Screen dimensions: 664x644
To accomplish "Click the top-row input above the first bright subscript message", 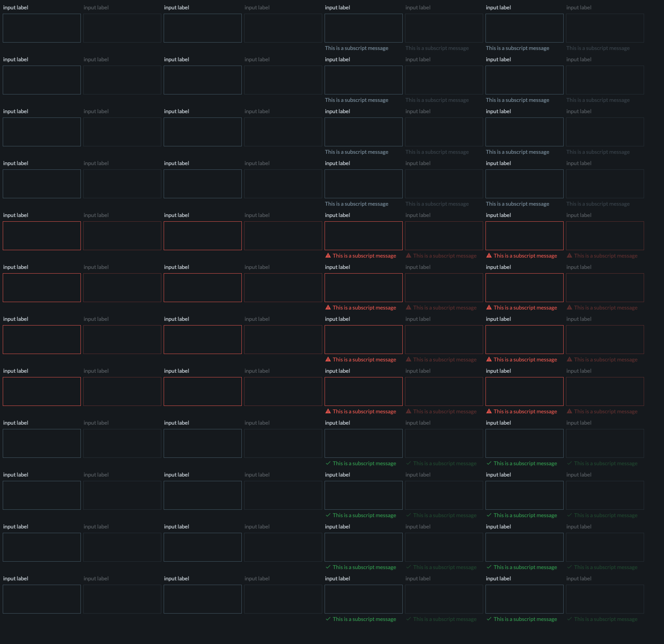I will coord(364,28).
